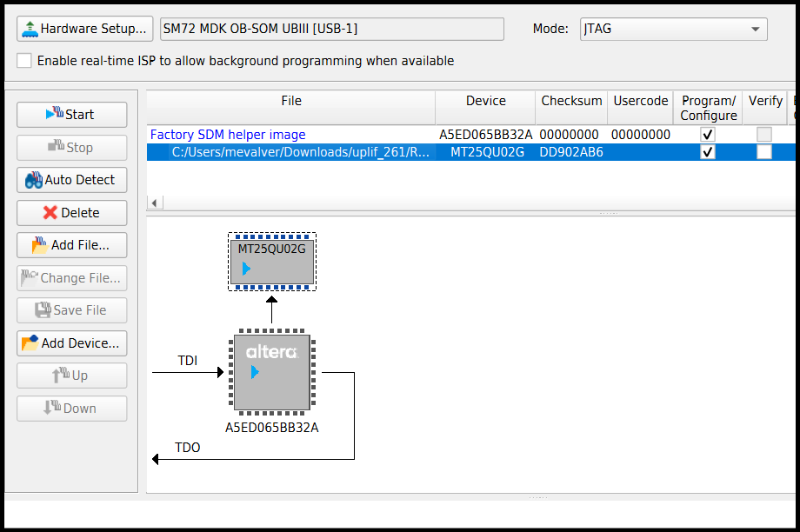
Task: Select the uplif_261 file path row
Action: [x=470, y=152]
